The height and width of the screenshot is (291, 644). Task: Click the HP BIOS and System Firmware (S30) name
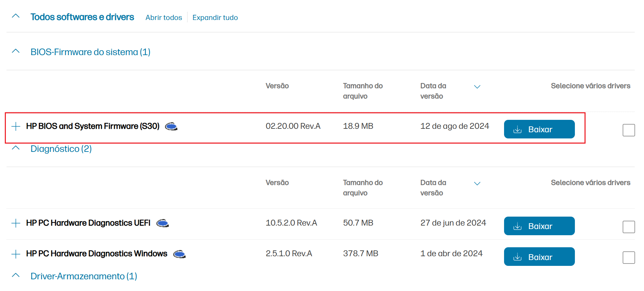93,126
